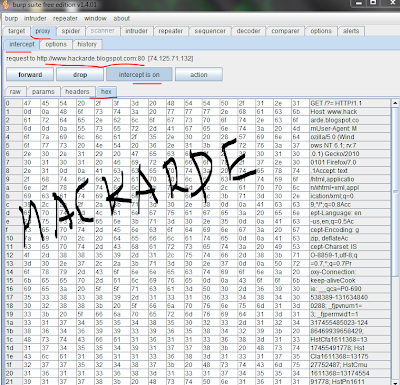Forward the intercepted request
The width and height of the screenshot is (400, 385).
[x=30, y=75]
